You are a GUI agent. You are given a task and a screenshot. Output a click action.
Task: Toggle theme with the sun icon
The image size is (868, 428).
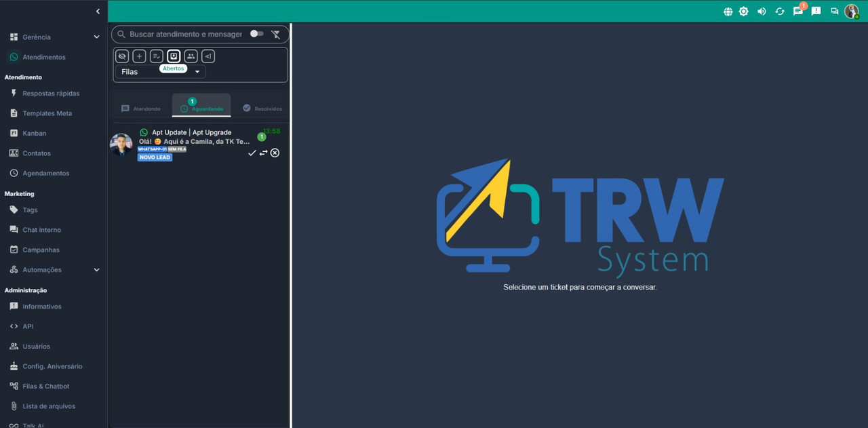click(x=744, y=12)
